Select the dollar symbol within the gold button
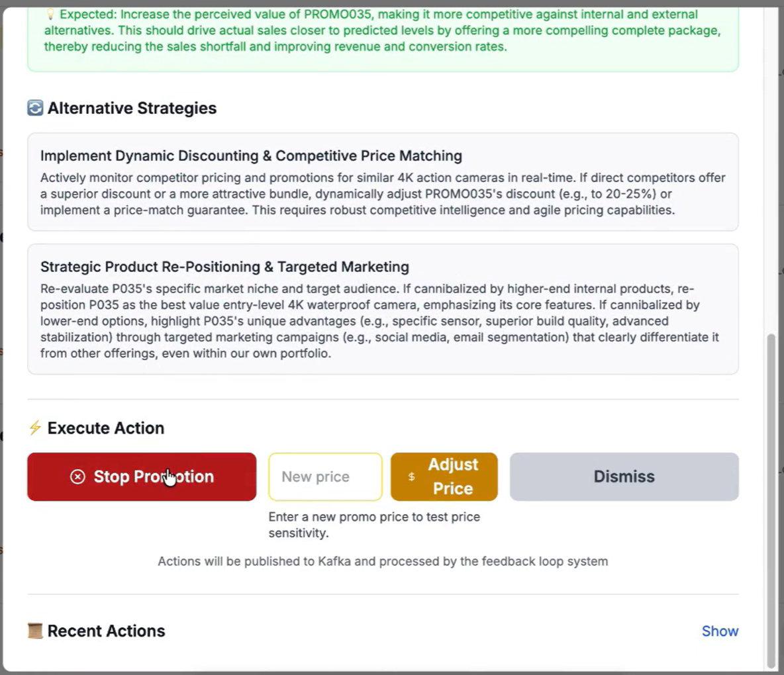The width and height of the screenshot is (784, 675). coord(411,476)
